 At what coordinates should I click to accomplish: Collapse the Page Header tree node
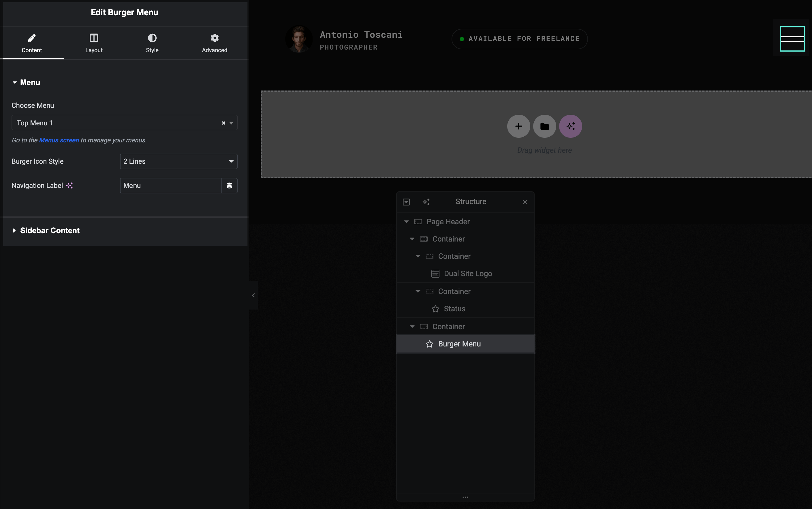[x=406, y=222]
